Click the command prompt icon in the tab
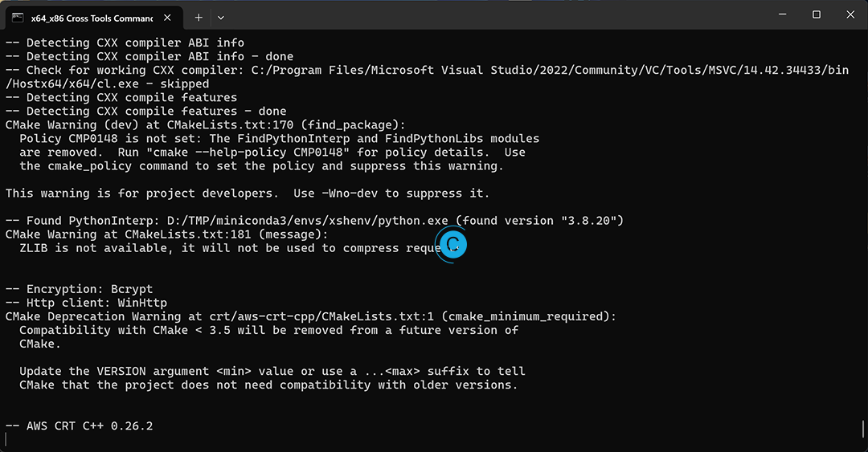This screenshot has width=868, height=452. coord(18,16)
